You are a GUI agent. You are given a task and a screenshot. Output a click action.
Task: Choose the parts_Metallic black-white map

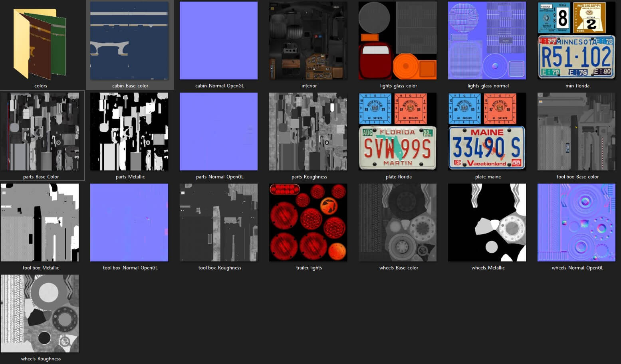click(x=129, y=132)
